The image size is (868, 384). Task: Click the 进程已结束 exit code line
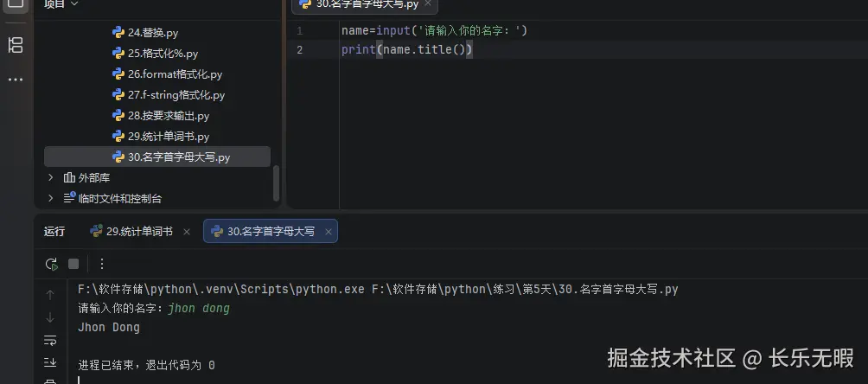tap(146, 365)
